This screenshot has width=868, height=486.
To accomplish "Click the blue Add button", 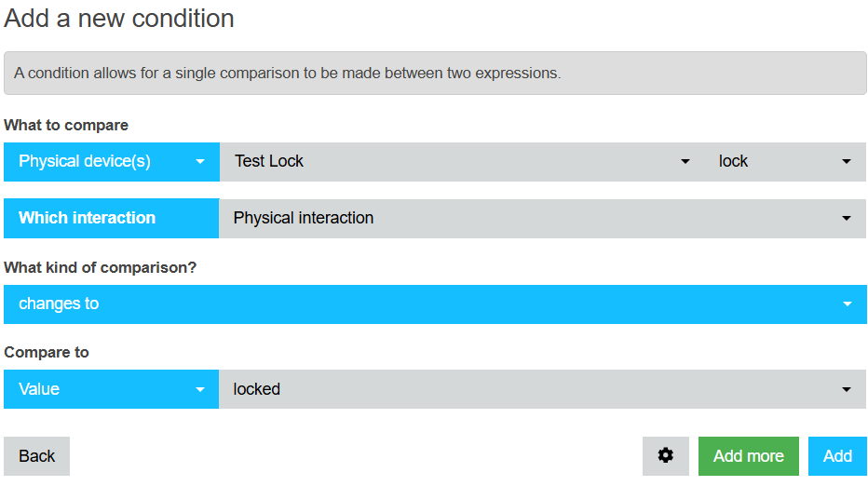I will (x=837, y=455).
